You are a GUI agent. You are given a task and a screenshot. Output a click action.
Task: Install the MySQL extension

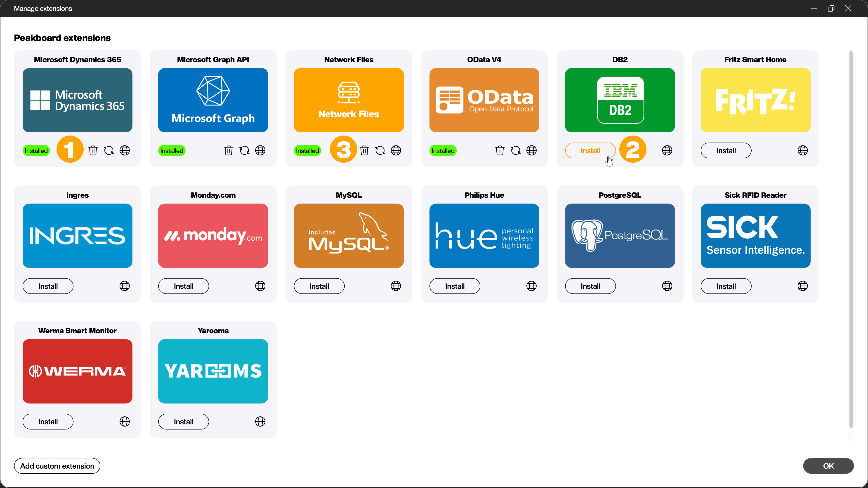pos(319,286)
